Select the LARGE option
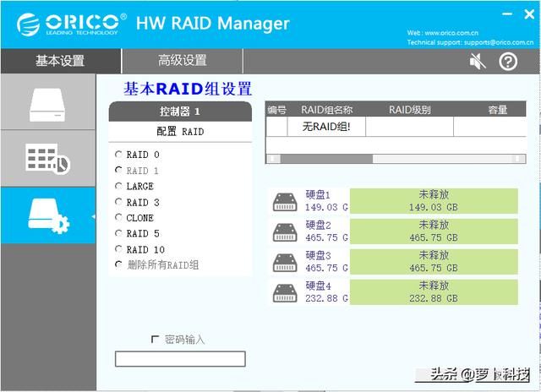Viewport: 541px width, 392px height. [118, 186]
